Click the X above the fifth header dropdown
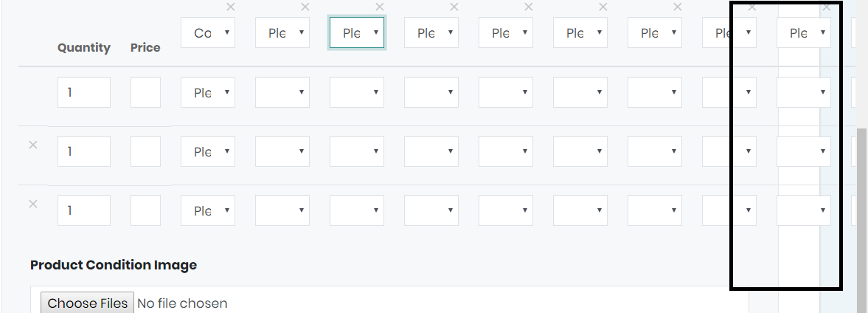The height and width of the screenshot is (313, 868). [529, 7]
